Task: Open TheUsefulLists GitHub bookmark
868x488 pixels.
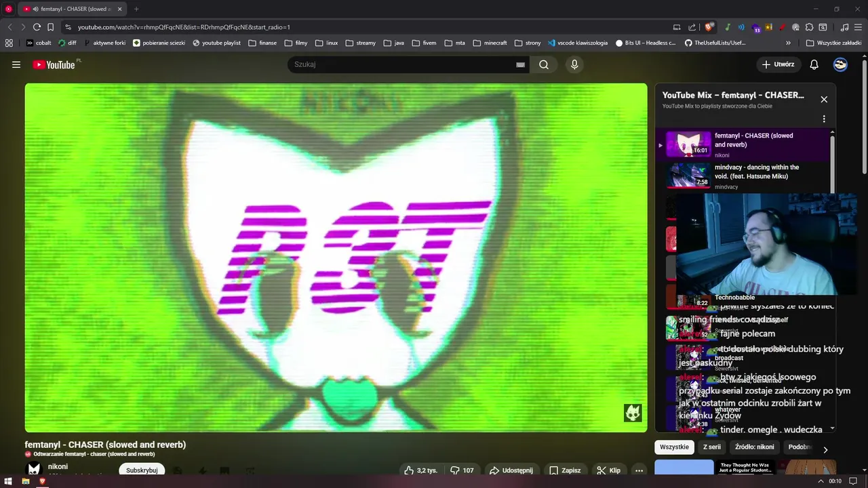Action: [715, 43]
